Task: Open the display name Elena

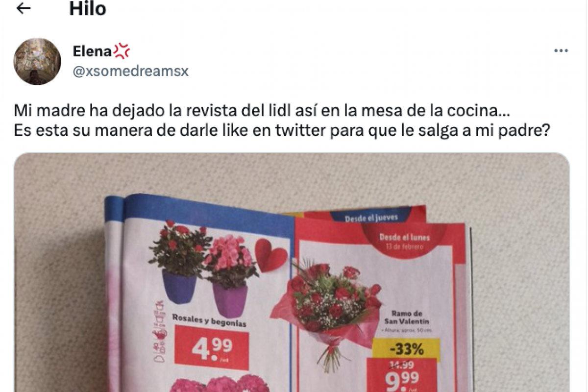Action: 92,50
